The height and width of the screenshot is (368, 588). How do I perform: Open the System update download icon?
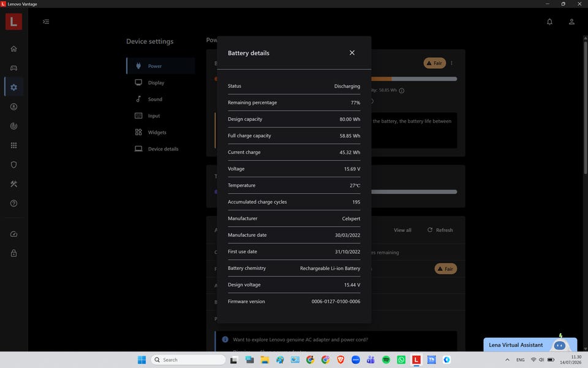[14, 107]
